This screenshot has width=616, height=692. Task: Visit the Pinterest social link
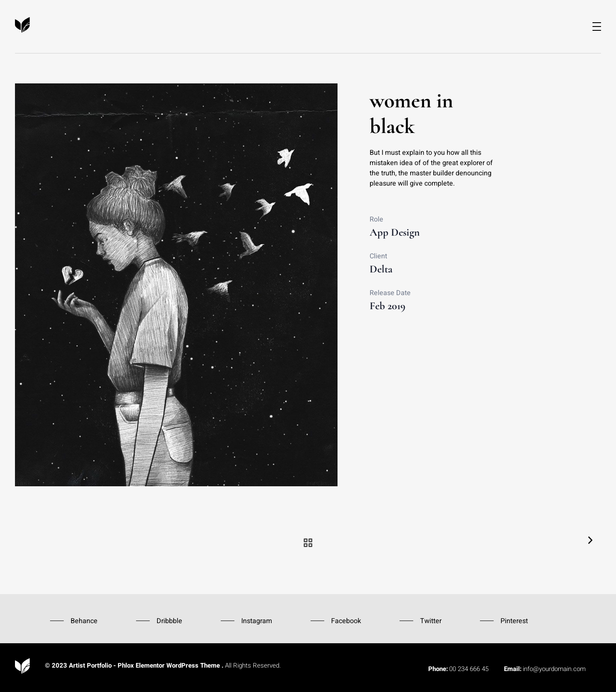tap(514, 621)
